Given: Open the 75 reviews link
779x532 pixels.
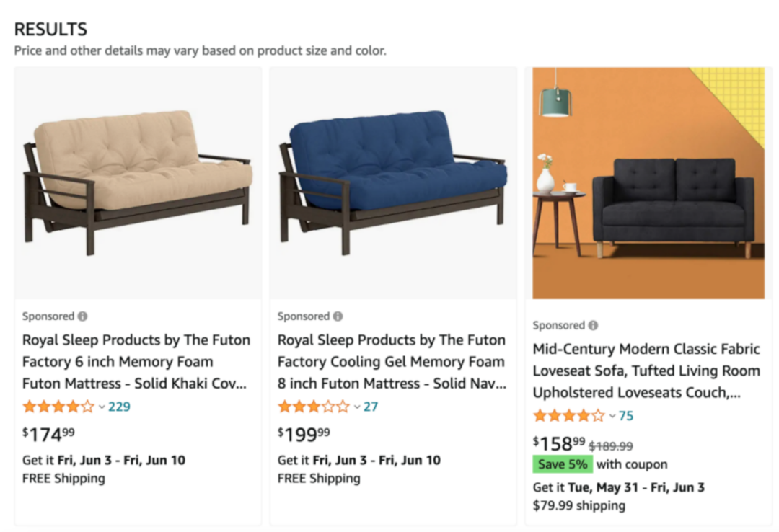Looking at the screenshot, I should (x=626, y=416).
